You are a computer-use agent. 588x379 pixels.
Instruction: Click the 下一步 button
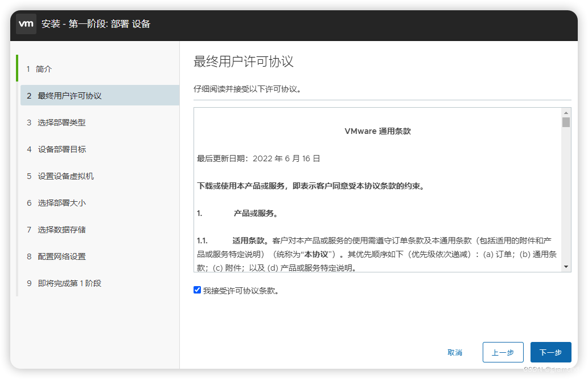click(551, 352)
